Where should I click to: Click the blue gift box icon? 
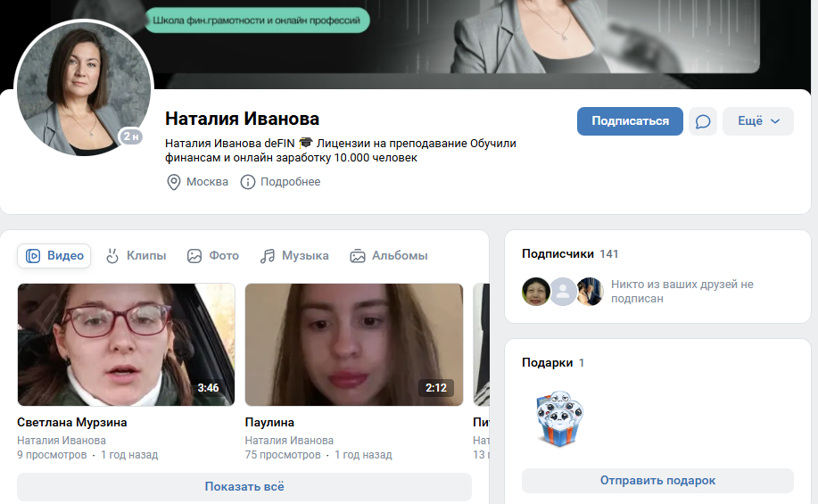pyautogui.click(x=557, y=417)
